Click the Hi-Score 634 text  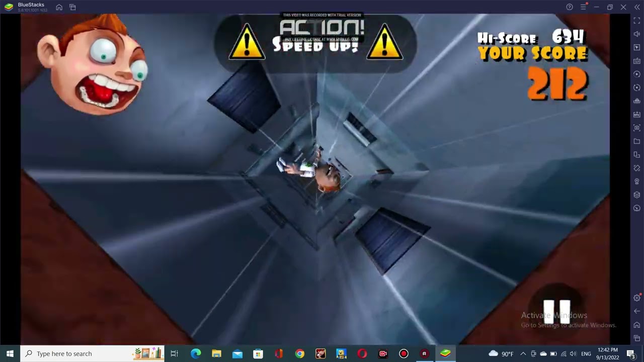(x=531, y=37)
